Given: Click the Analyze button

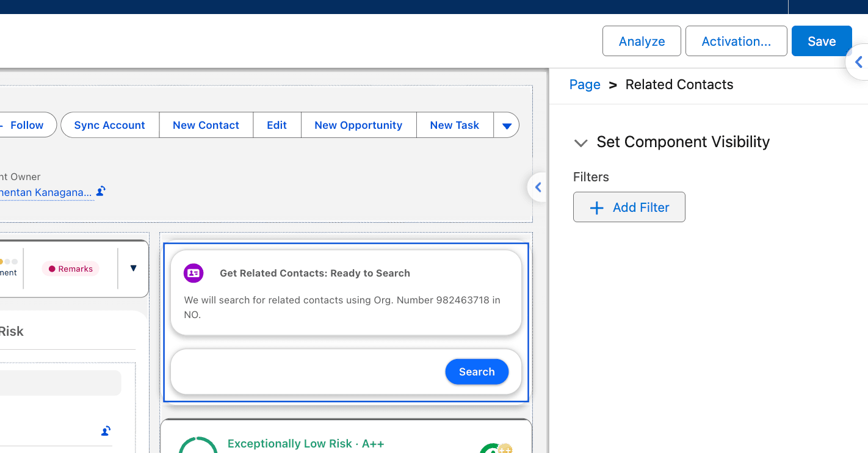Looking at the screenshot, I should tap(642, 41).
